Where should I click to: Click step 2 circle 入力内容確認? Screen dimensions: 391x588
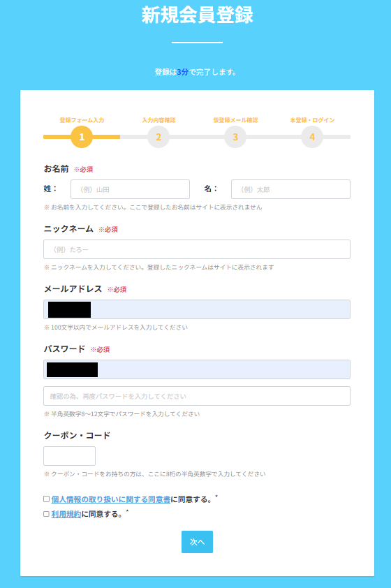158,137
